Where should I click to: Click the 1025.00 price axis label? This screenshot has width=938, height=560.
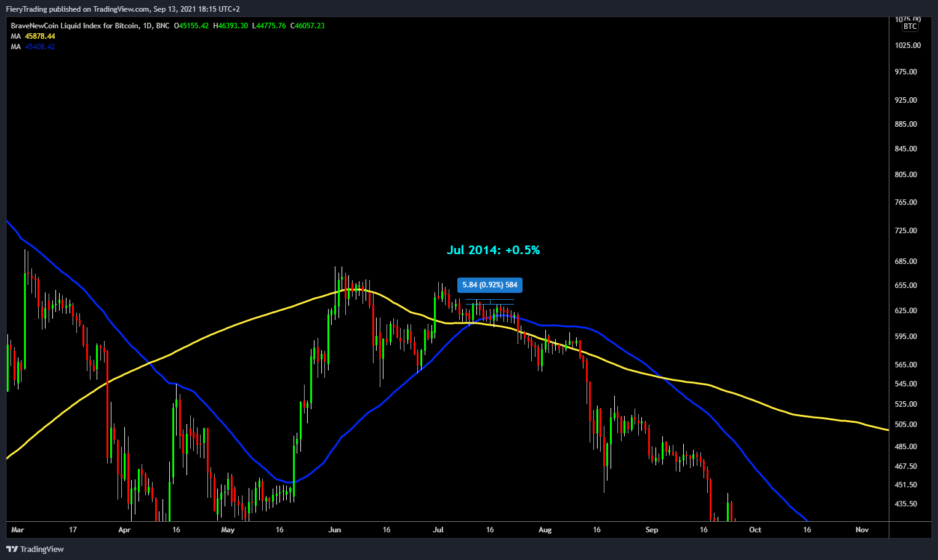(908, 46)
